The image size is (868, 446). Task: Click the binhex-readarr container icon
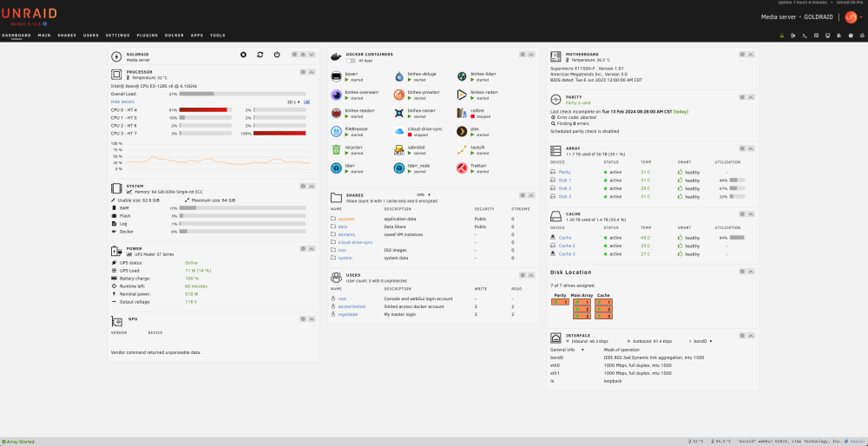pos(336,113)
